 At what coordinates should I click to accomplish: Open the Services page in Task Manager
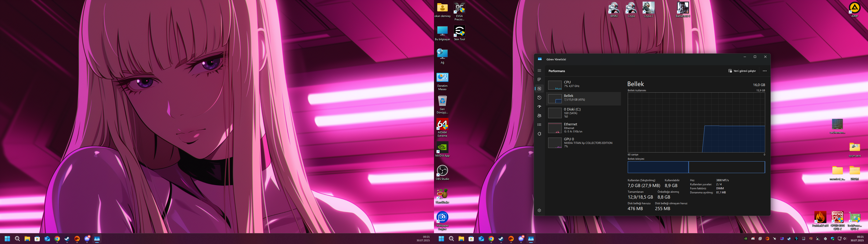[x=539, y=134]
